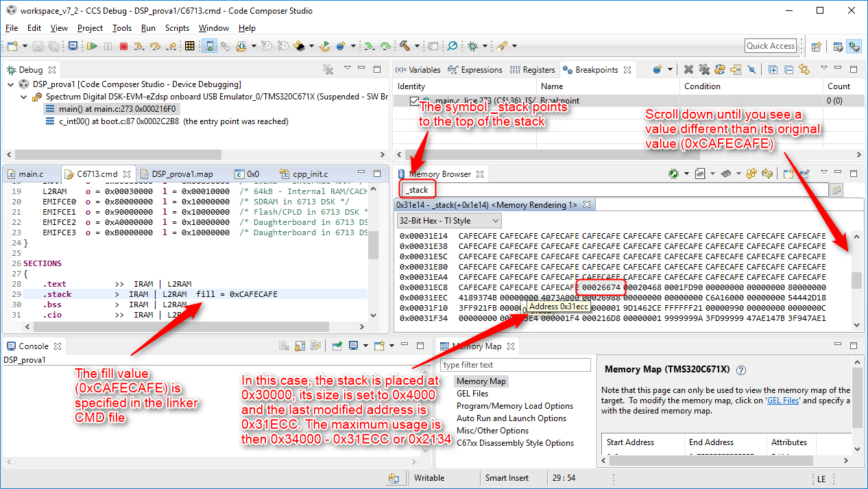Select Misc/Other Options entry
868x489 pixels.
click(492, 431)
